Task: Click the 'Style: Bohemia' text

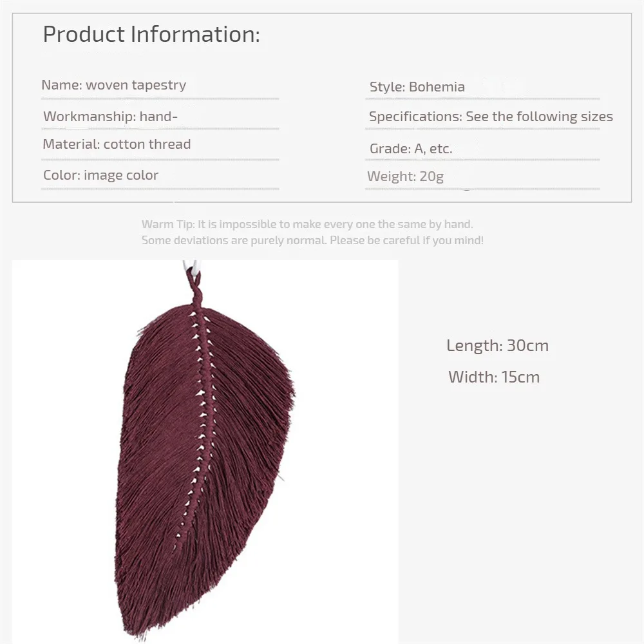Action: coord(417,87)
